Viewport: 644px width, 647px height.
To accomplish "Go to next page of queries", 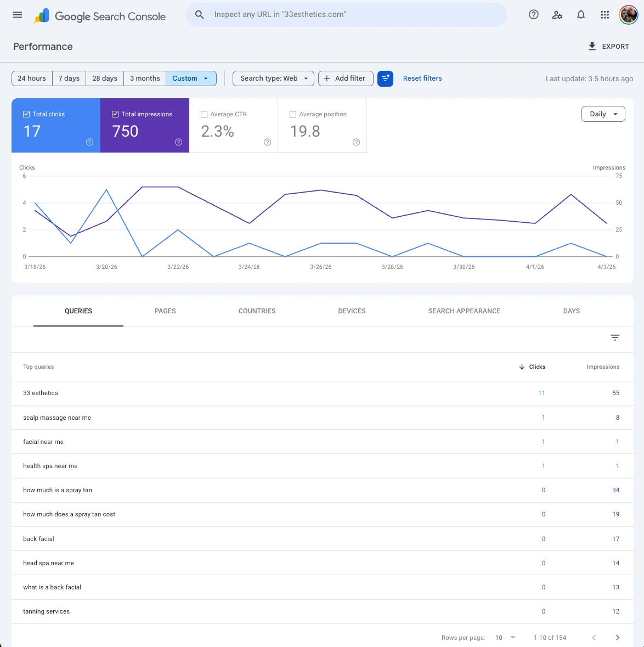I will coord(618,637).
